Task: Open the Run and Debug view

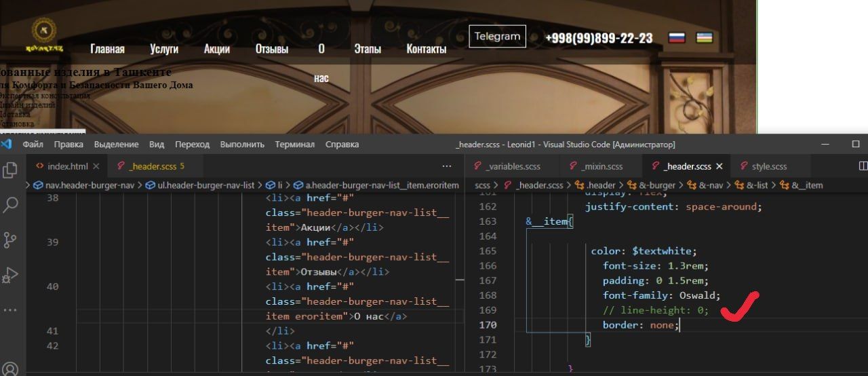Action: [10, 275]
